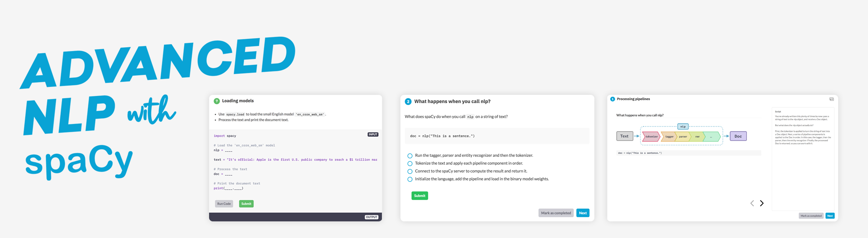Go back using the left chevron arrow

pos(752,203)
